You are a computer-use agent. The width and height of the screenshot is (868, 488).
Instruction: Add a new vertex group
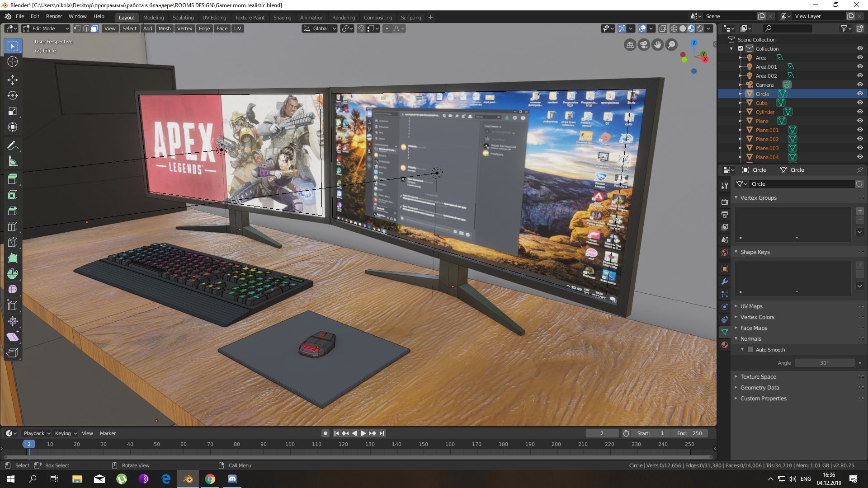point(859,211)
